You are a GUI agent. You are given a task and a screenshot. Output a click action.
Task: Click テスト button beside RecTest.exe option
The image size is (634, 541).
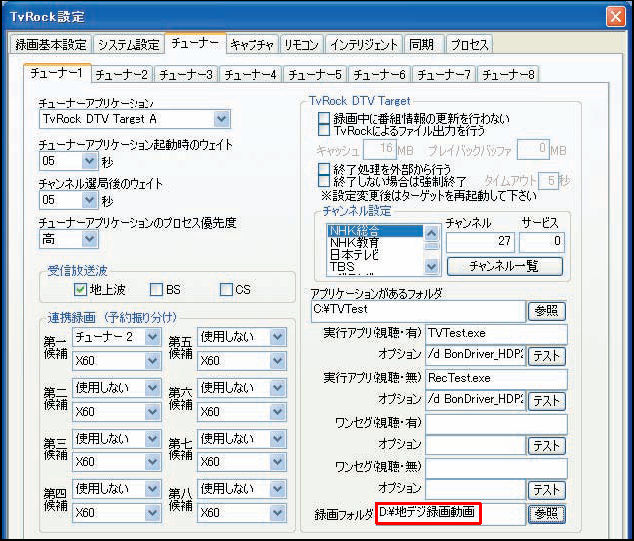tap(547, 401)
